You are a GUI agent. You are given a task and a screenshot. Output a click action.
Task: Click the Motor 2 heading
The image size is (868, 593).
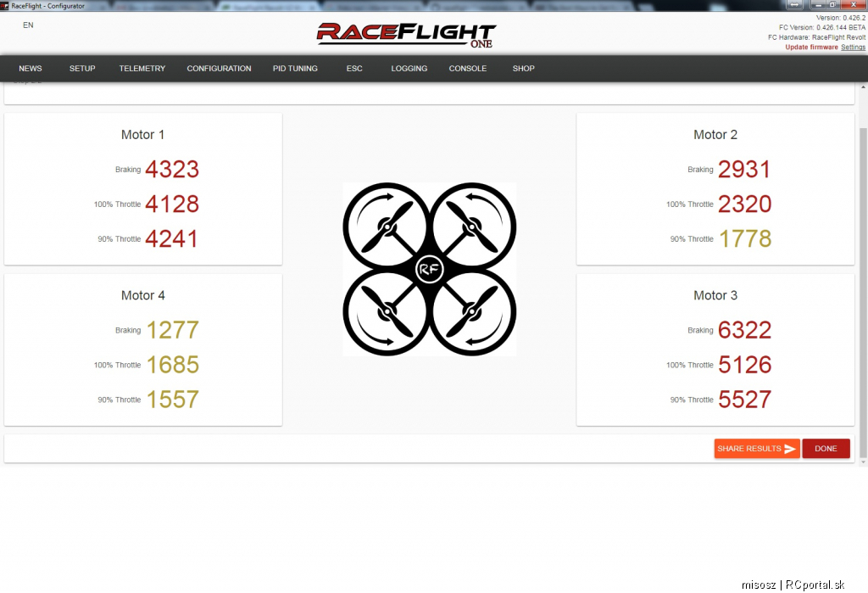[715, 135]
